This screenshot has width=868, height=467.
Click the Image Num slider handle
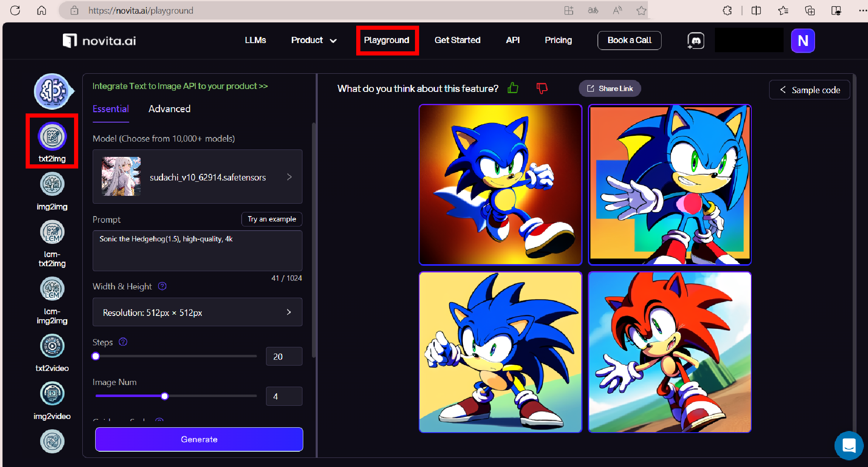[165, 396]
